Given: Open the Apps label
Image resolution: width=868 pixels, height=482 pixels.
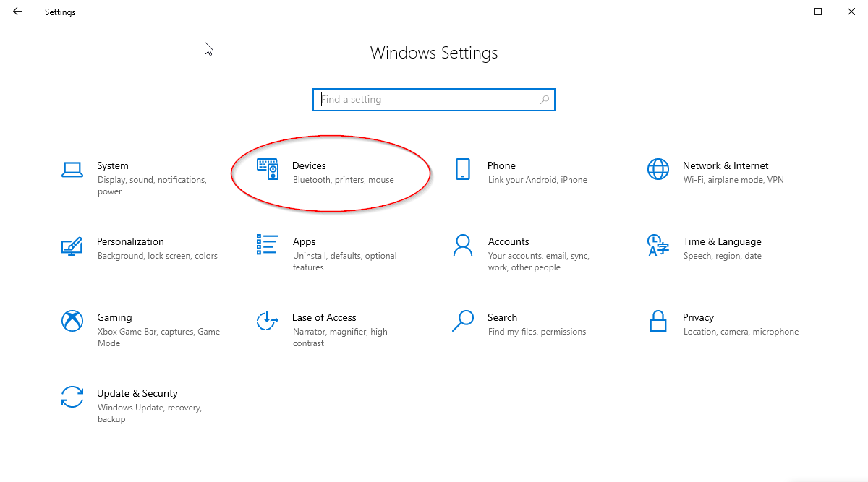Looking at the screenshot, I should [304, 241].
